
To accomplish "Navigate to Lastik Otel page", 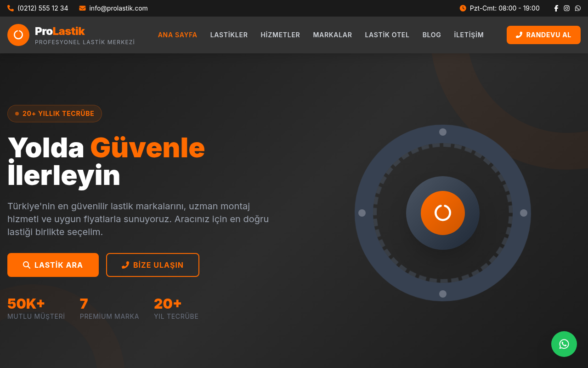I will [x=387, y=35].
